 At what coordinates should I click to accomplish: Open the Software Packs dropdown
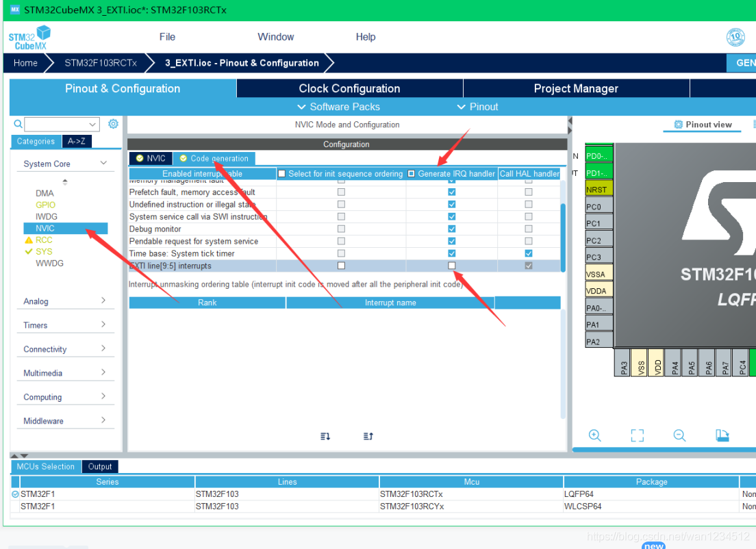(338, 107)
